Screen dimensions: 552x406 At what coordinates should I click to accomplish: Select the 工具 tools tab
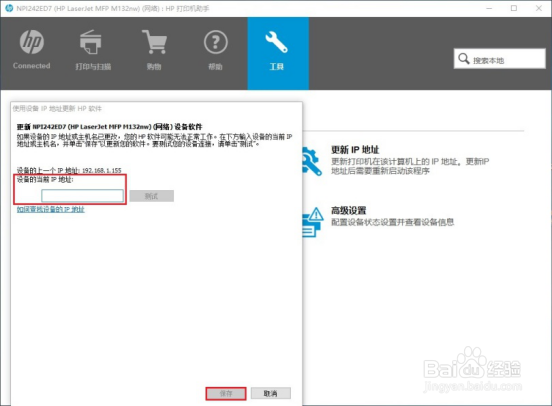pos(278,54)
